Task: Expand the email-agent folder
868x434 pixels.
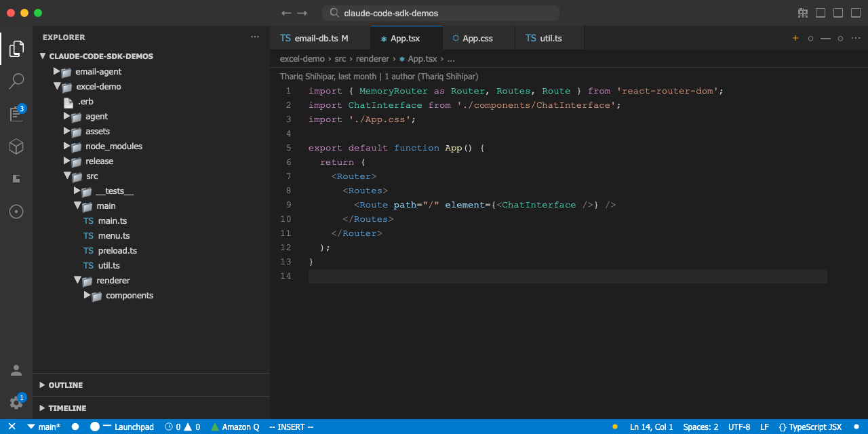Action: (98, 72)
